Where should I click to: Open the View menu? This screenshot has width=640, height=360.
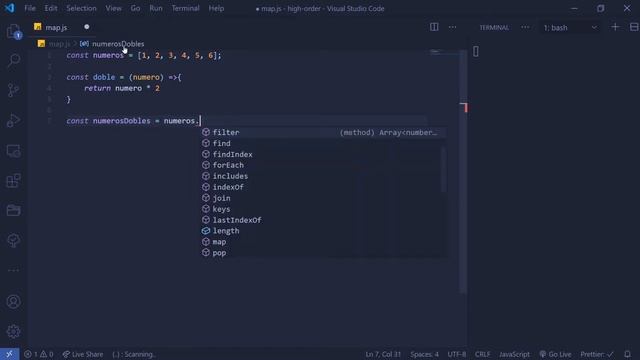(113, 8)
